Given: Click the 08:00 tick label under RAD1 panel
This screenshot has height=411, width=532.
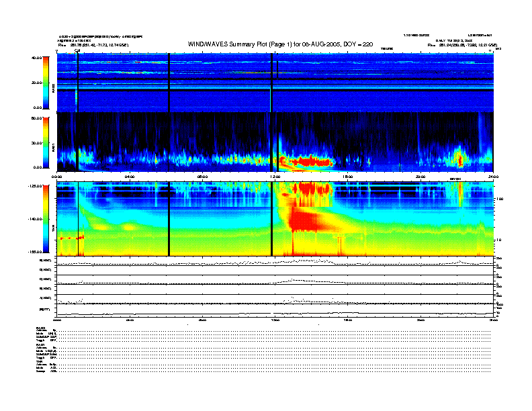Looking at the screenshot, I should tap(202, 177).
